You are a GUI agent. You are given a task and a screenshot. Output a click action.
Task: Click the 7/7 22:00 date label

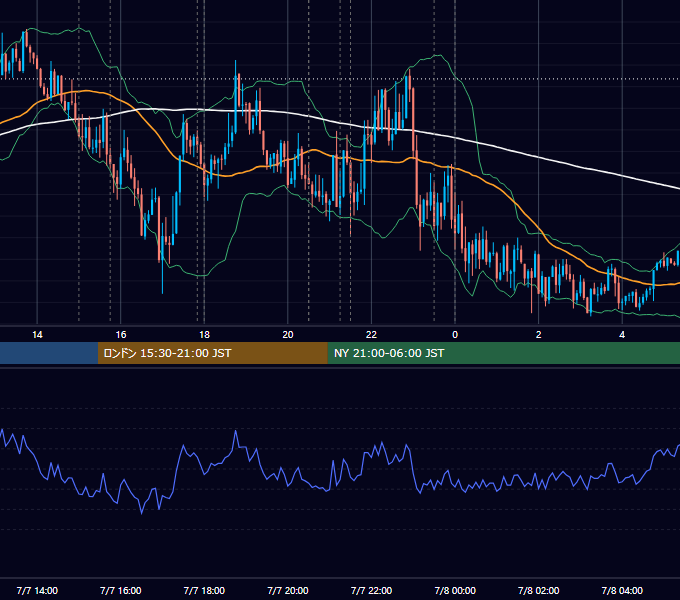pos(372,590)
